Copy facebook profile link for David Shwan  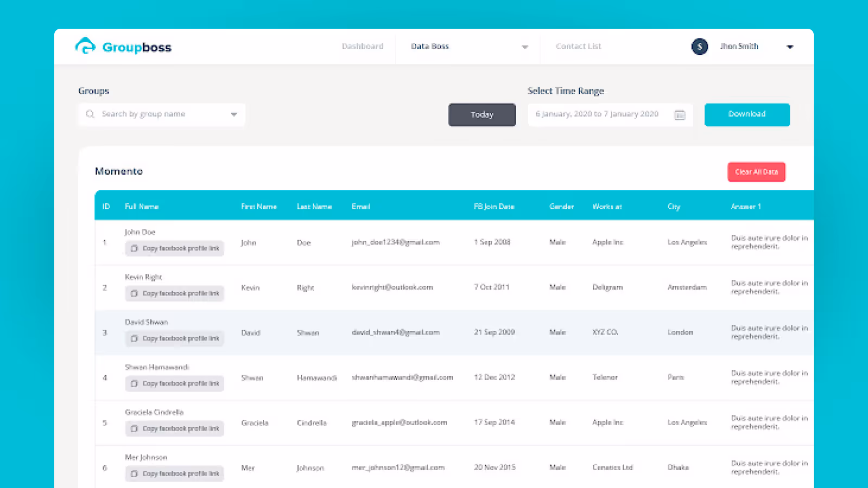tap(175, 338)
